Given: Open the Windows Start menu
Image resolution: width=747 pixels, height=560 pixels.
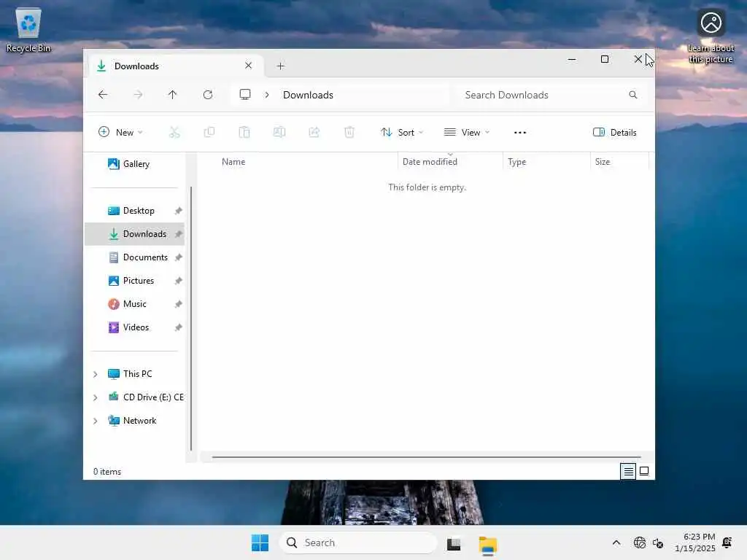Looking at the screenshot, I should point(260,542).
